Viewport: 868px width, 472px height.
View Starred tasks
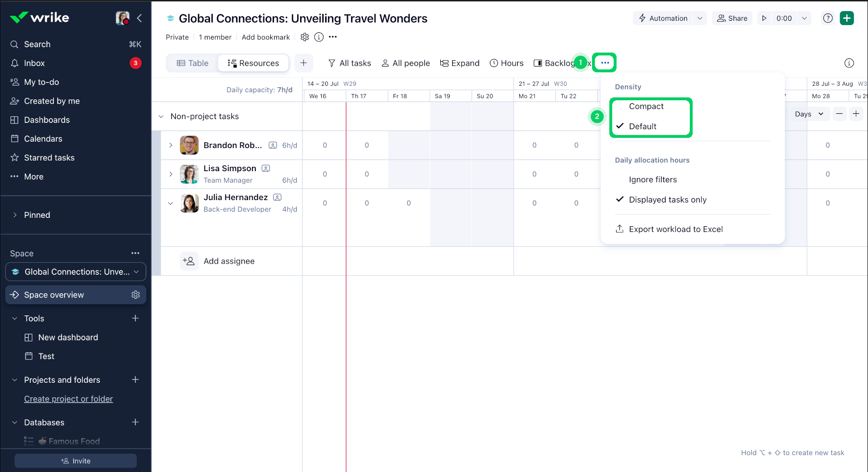click(x=49, y=157)
